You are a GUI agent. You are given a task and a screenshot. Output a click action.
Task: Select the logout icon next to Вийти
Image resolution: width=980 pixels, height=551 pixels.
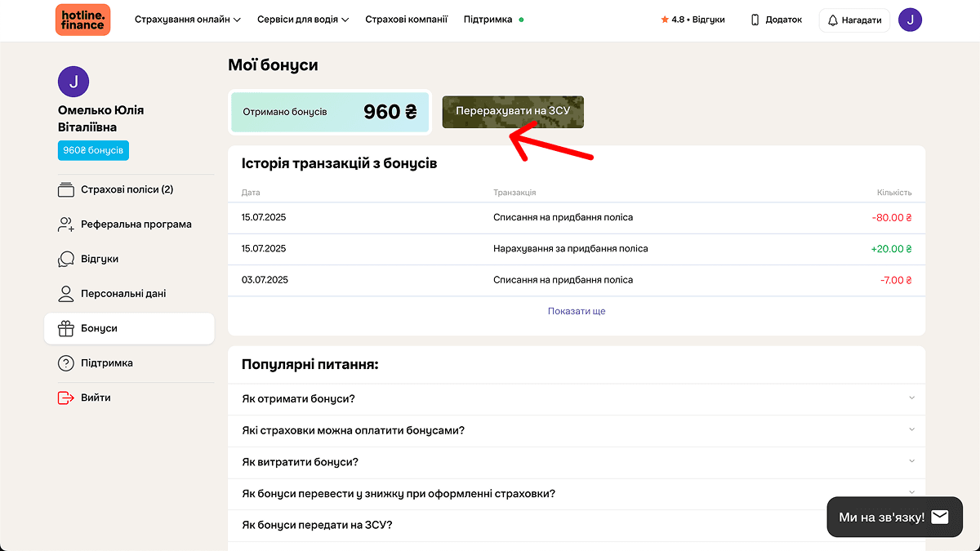[x=64, y=398]
